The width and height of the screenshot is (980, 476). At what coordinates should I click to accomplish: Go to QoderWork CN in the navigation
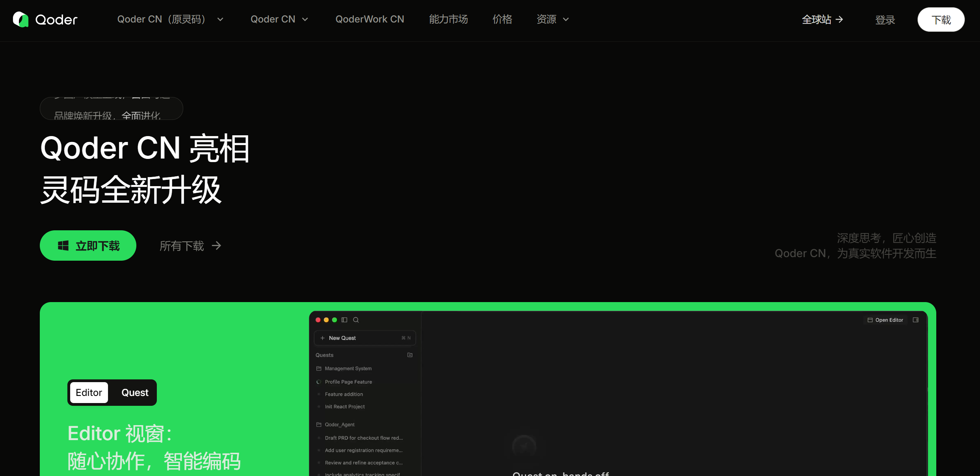click(370, 19)
